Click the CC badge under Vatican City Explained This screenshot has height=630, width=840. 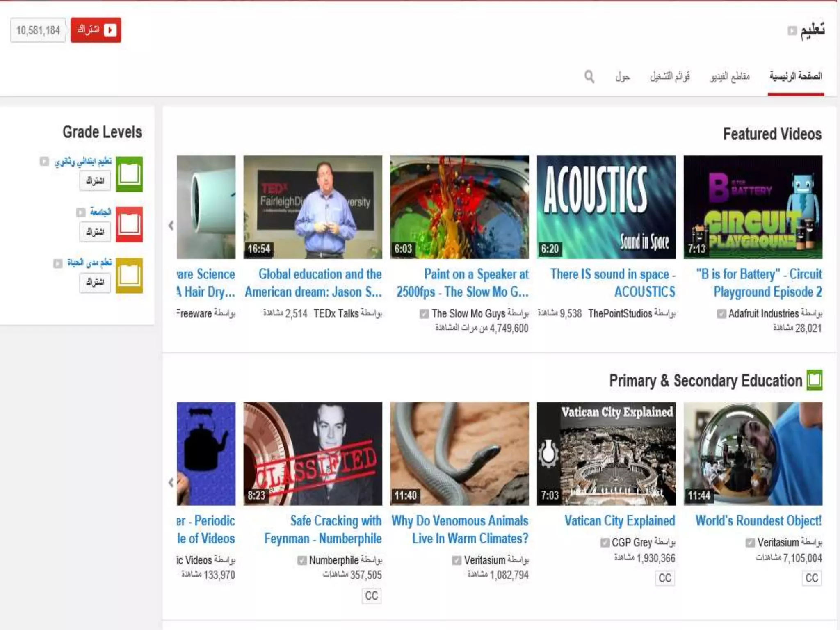tap(664, 578)
